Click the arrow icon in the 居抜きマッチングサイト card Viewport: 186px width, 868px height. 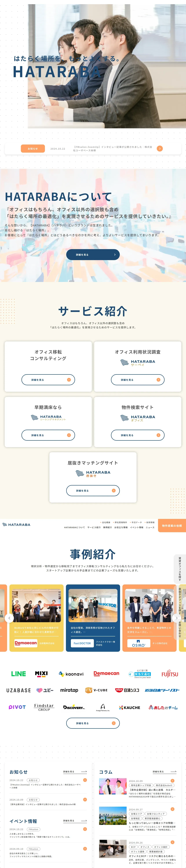point(113,491)
